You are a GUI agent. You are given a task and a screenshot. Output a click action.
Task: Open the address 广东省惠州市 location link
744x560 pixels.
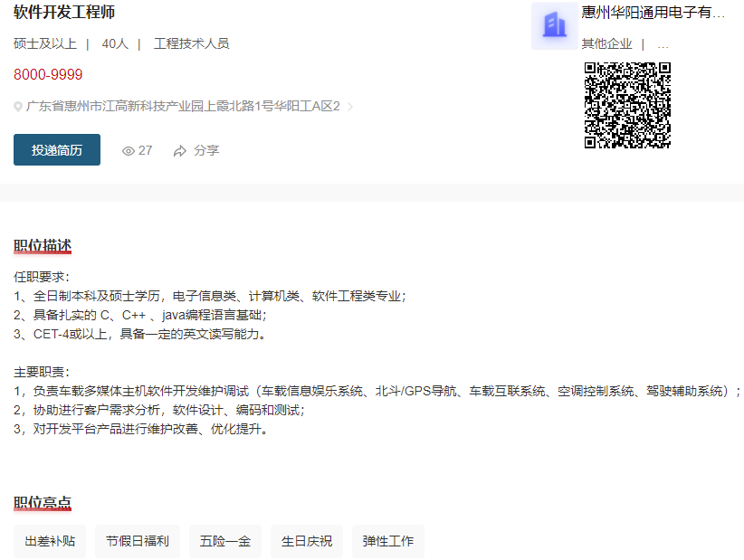pyautogui.click(x=183, y=106)
